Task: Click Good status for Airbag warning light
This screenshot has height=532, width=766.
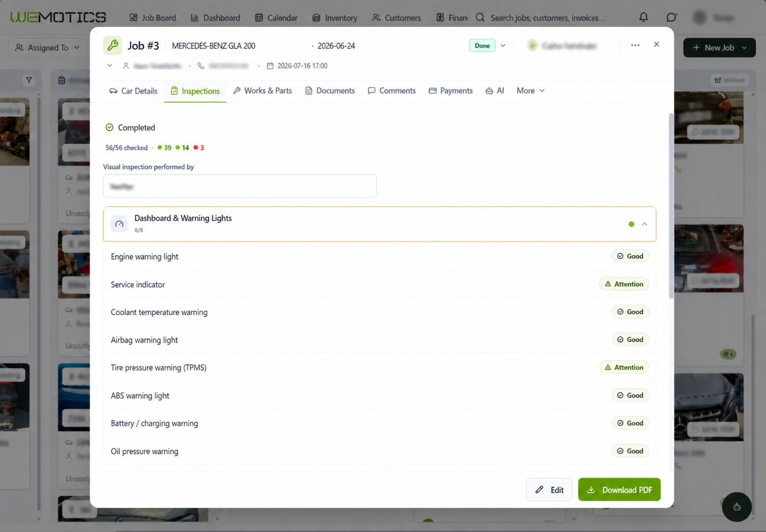Action: click(x=630, y=340)
